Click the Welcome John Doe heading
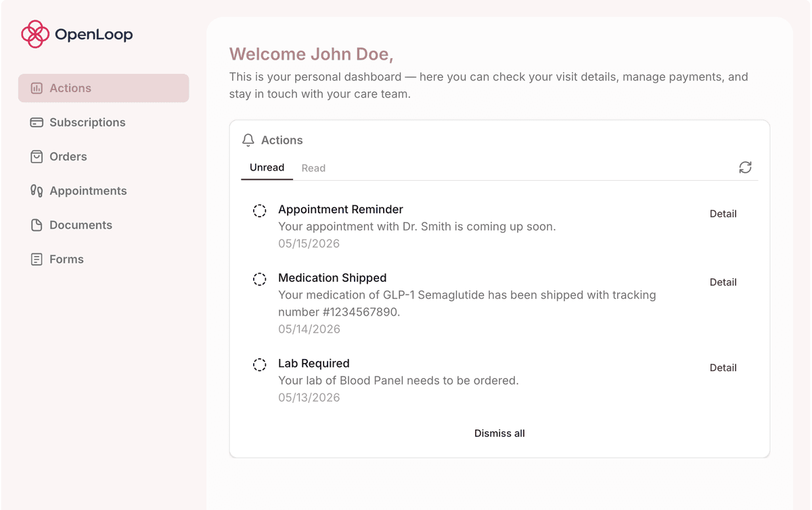Image resolution: width=812 pixels, height=510 pixels. (x=311, y=54)
